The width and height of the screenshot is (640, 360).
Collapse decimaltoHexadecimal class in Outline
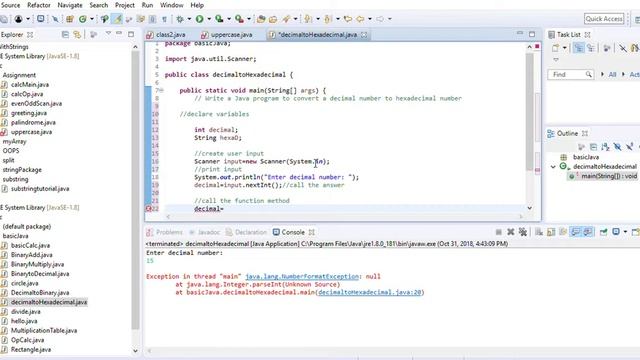pos(553,167)
